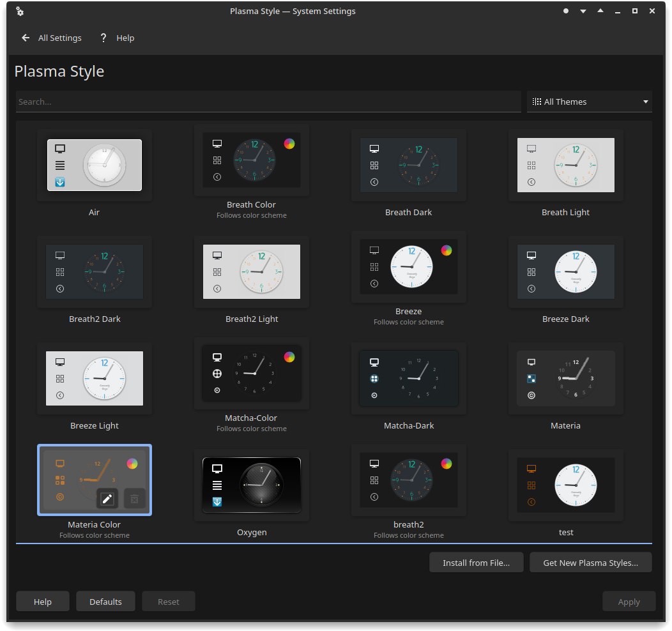Click the bottom Help button
672x631 pixels.
pos(42,602)
